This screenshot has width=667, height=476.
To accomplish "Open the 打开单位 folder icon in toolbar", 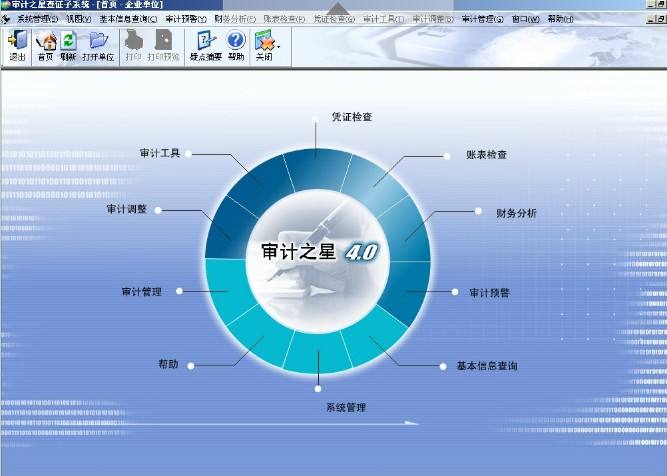I will [97, 46].
